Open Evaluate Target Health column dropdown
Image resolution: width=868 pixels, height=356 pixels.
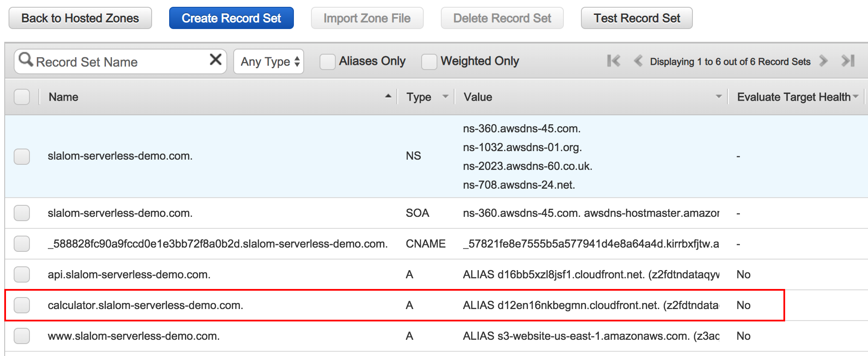[x=856, y=97]
